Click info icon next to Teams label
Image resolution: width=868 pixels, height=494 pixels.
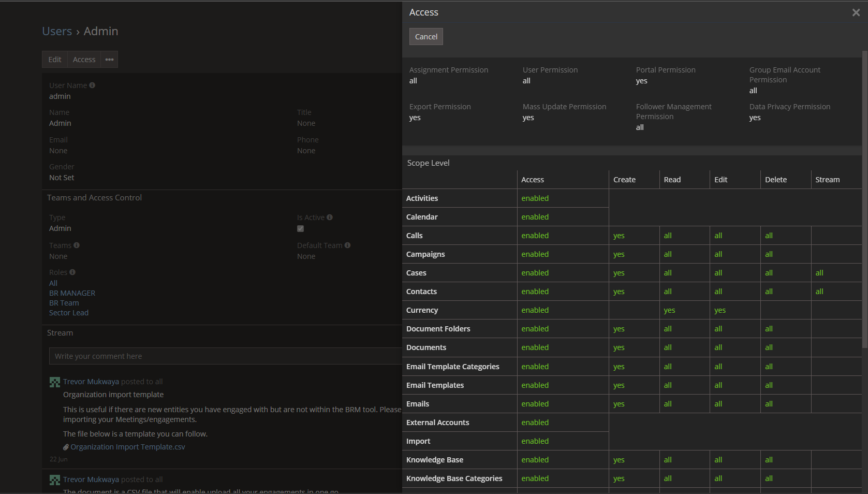tap(77, 245)
